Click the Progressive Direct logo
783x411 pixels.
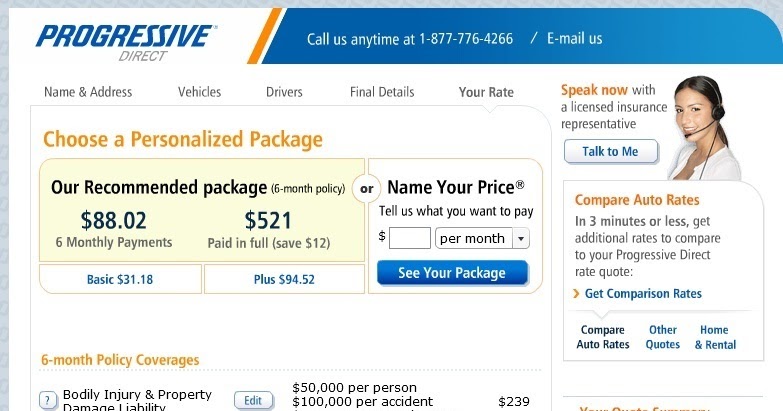(x=126, y=43)
